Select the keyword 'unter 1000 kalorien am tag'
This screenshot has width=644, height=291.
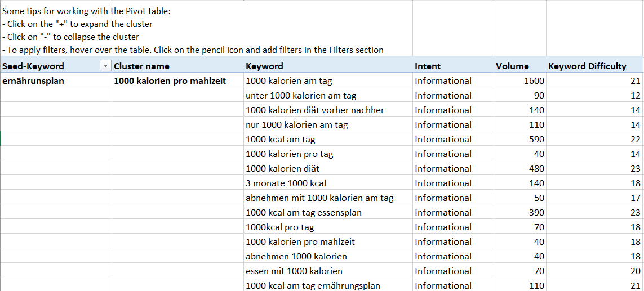tap(328, 96)
